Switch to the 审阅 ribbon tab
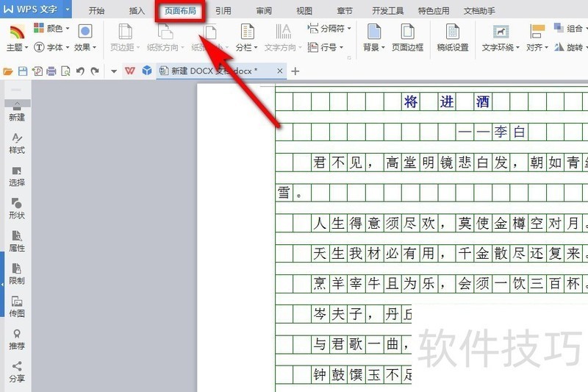 [x=264, y=11]
